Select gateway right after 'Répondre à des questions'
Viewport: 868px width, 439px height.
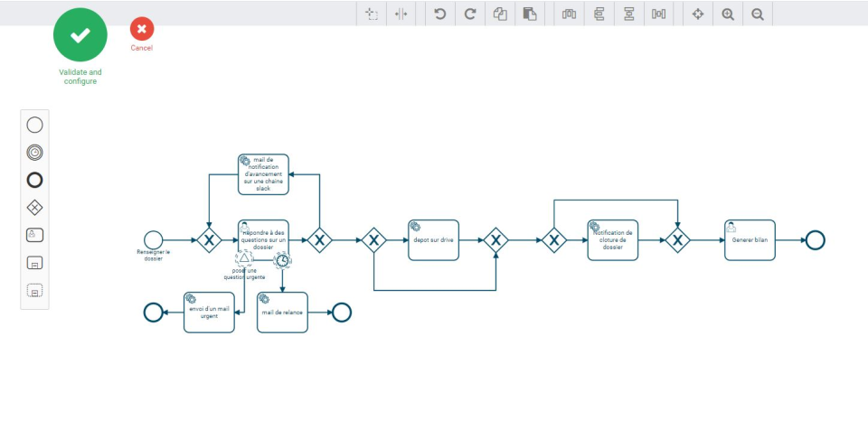[x=319, y=240]
